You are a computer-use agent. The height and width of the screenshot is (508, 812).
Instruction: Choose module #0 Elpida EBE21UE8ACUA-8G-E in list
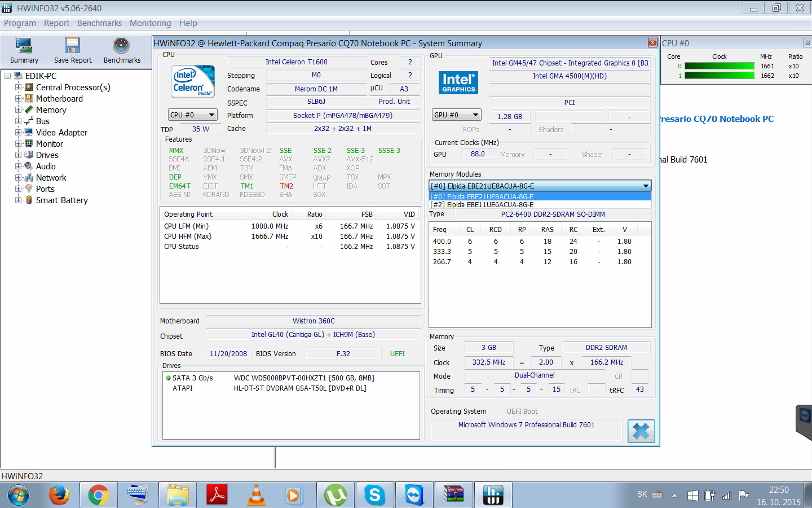(540, 197)
